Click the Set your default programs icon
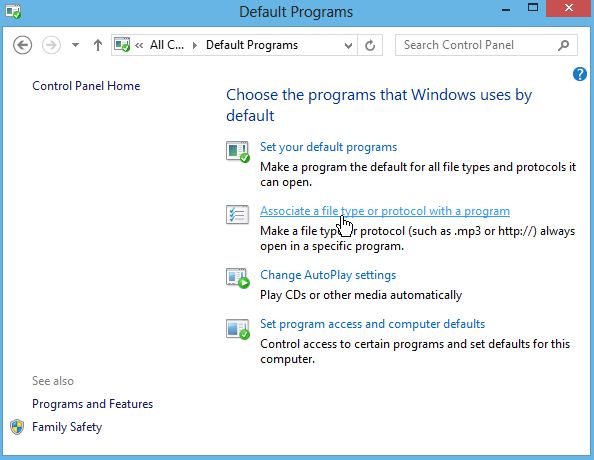 (238, 152)
